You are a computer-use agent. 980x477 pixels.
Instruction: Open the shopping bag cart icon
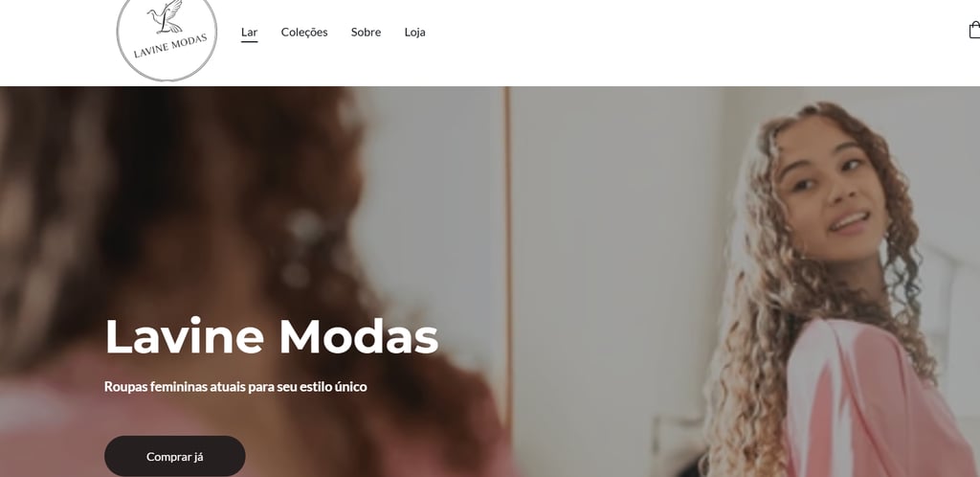pos(974,30)
